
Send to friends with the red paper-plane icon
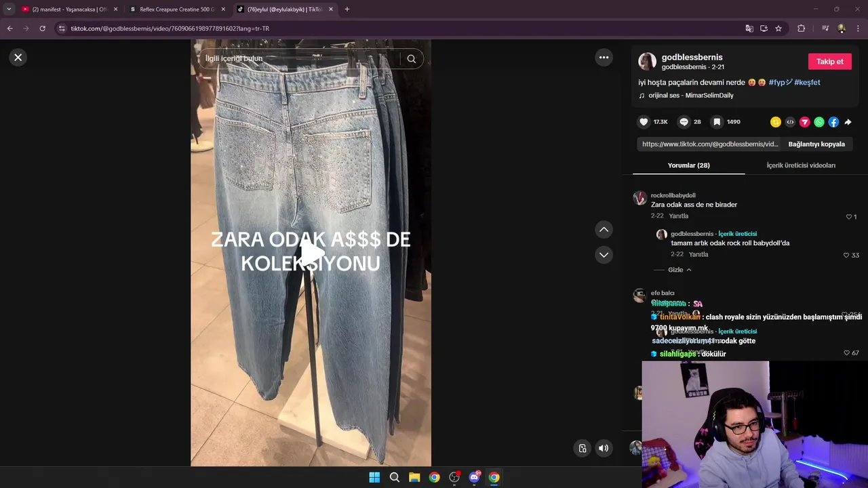pyautogui.click(x=805, y=122)
